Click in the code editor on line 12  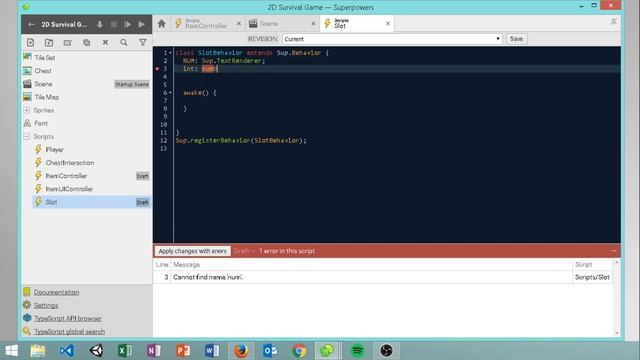pyautogui.click(x=241, y=140)
